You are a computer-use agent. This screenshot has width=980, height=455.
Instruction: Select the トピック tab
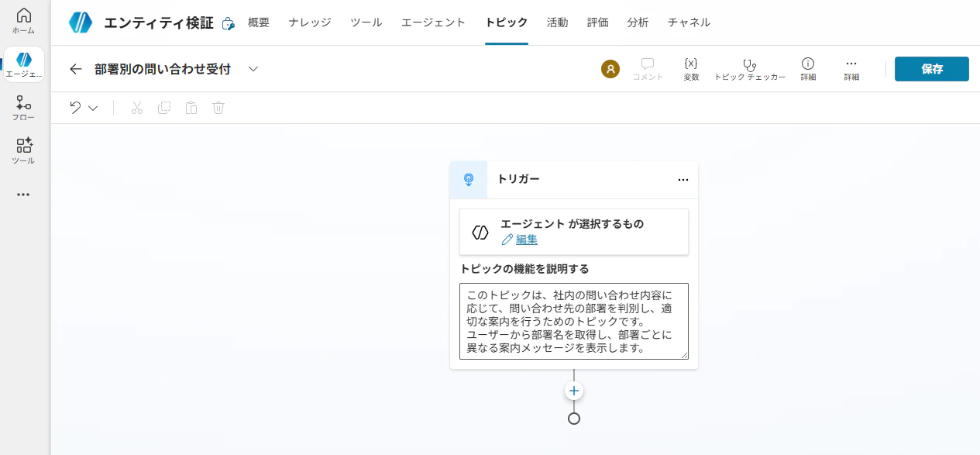(x=507, y=22)
